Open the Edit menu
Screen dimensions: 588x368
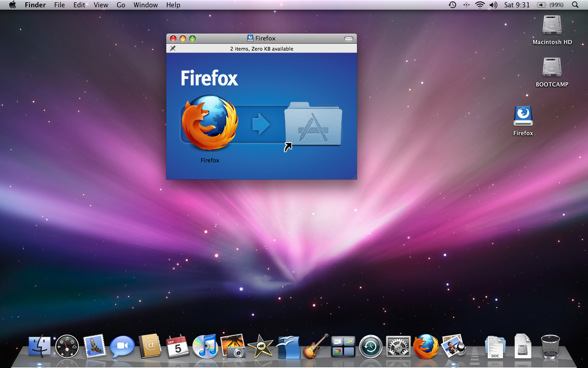79,5
